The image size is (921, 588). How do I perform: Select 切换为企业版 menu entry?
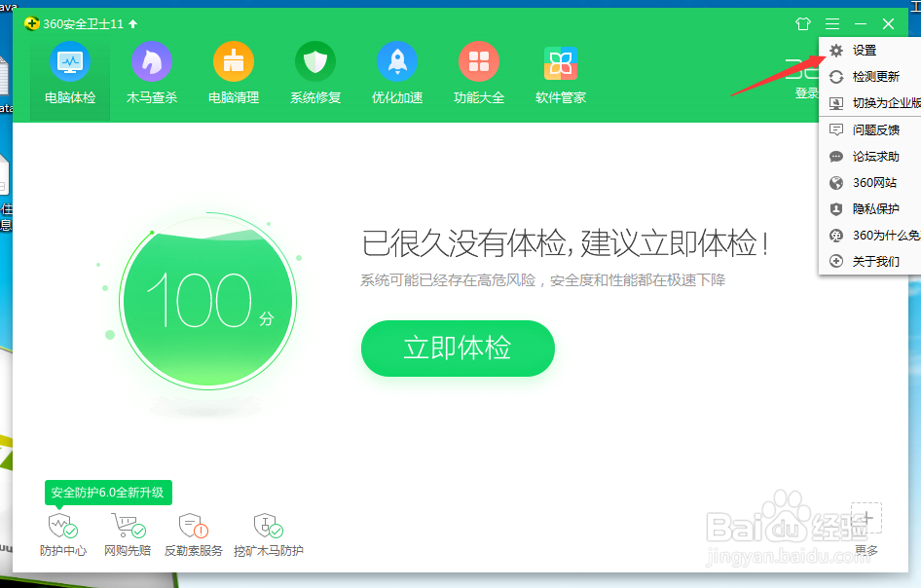(x=870, y=103)
